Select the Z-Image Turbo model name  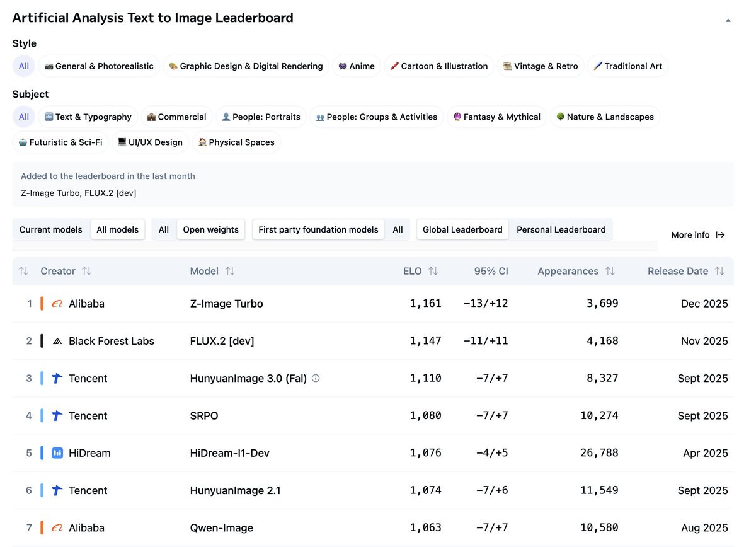pyautogui.click(x=227, y=304)
